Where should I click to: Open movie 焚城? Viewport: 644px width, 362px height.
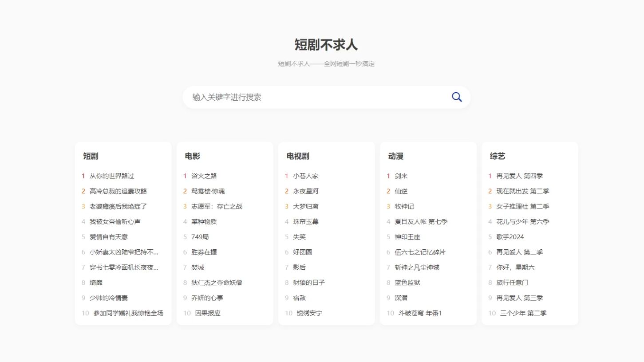(x=198, y=268)
